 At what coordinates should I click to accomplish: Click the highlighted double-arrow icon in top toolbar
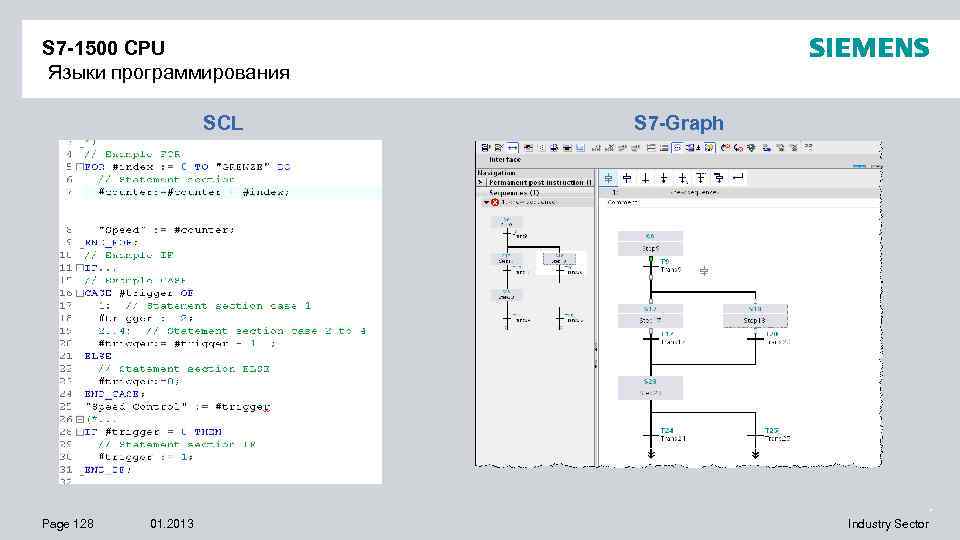click(512, 148)
